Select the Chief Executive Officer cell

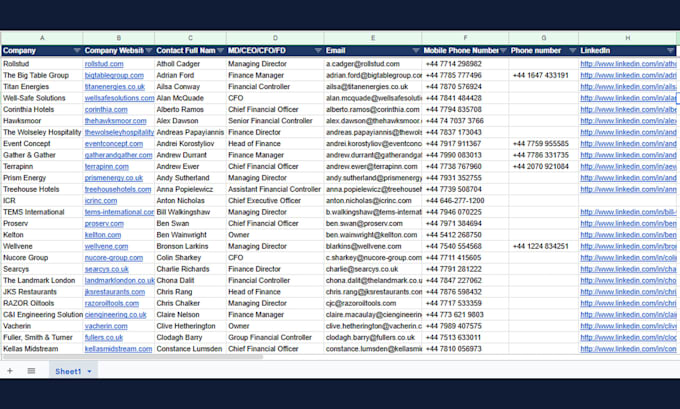[x=275, y=201]
